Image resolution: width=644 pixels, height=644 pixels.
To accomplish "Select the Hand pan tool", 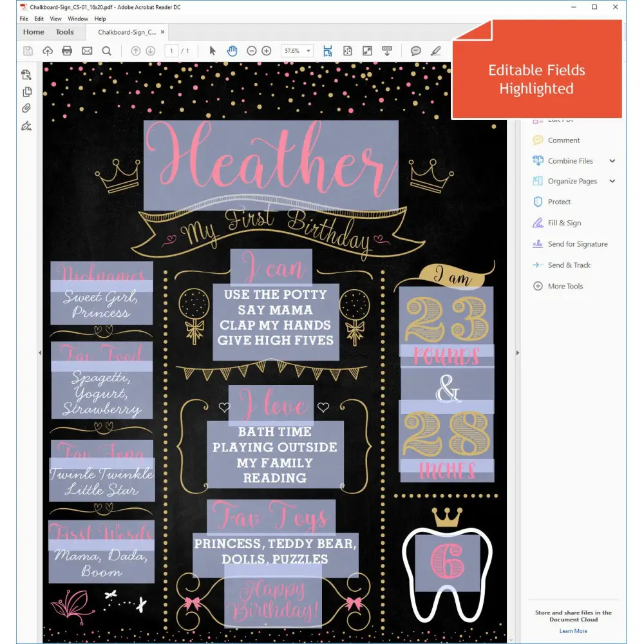I will click(x=232, y=51).
